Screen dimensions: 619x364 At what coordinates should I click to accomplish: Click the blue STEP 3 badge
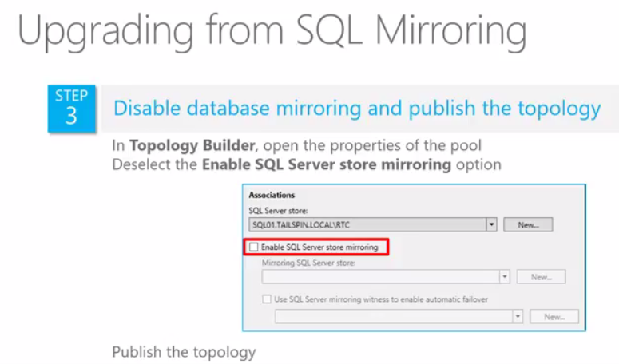tap(71, 108)
